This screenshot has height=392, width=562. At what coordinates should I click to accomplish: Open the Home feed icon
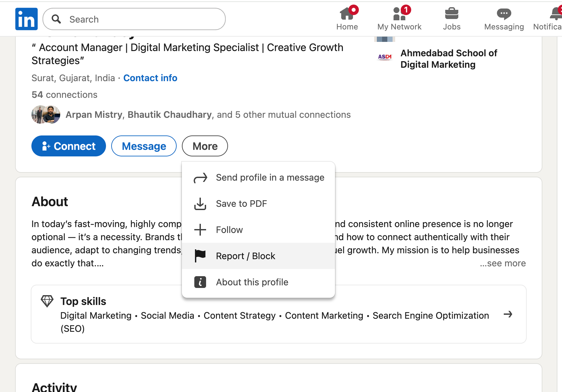347,14
